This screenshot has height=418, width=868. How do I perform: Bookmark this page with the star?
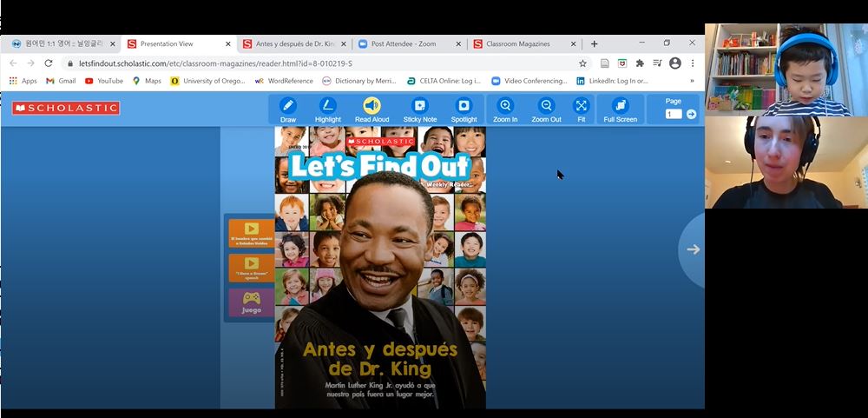(x=582, y=63)
